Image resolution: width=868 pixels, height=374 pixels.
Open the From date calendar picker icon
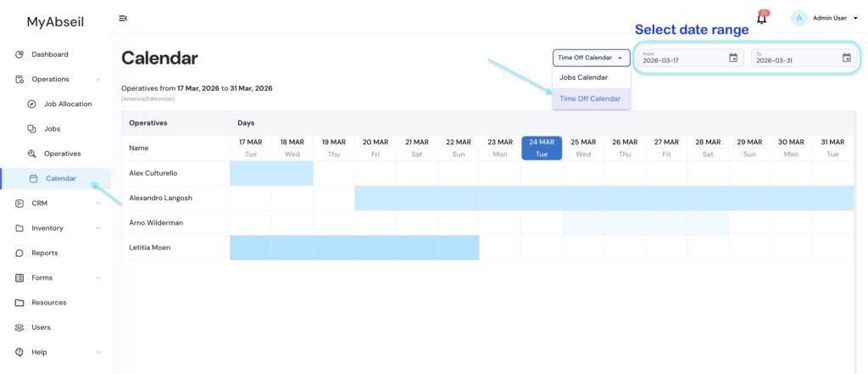[733, 58]
